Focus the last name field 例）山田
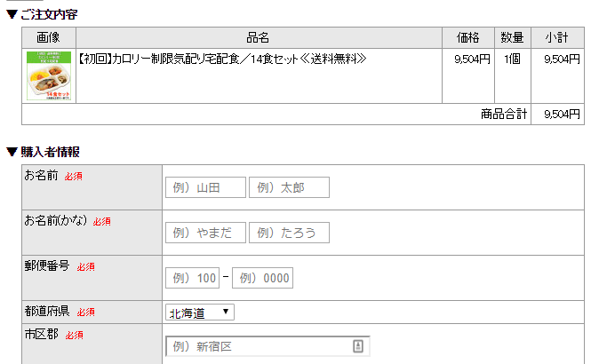 [205, 187]
